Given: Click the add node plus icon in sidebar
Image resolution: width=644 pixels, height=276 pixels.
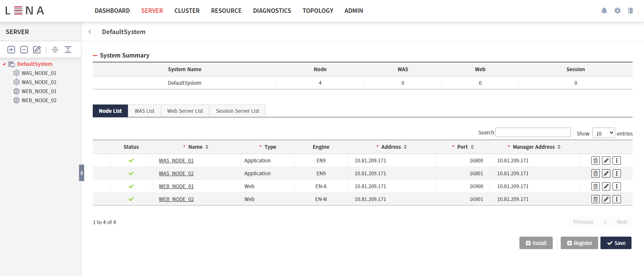Looking at the screenshot, I should point(11,50).
